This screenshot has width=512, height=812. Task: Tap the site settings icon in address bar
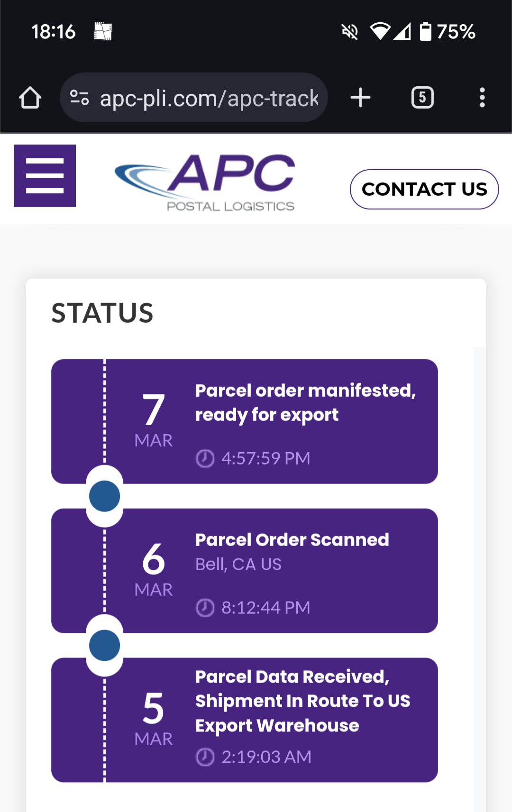tap(80, 98)
